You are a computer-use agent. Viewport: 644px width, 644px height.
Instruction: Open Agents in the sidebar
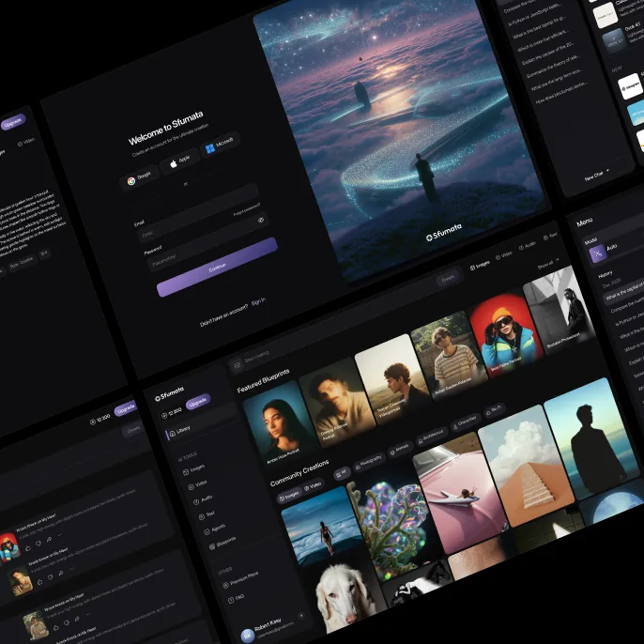[x=215, y=529]
